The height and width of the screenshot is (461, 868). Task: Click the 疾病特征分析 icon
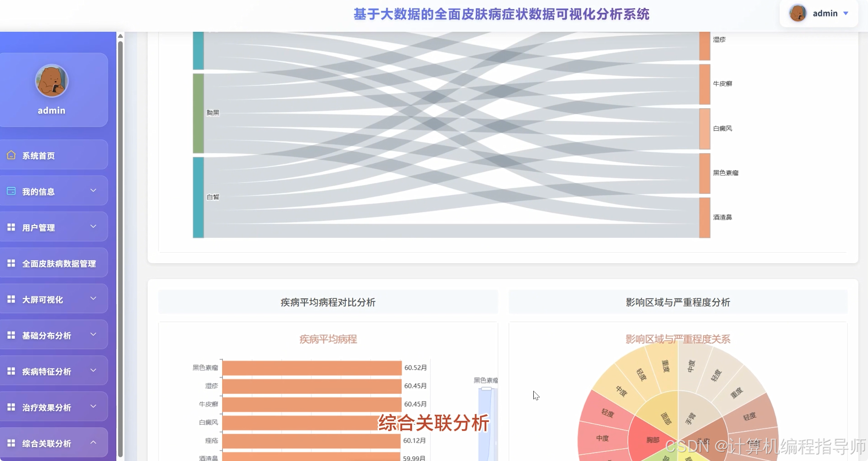coord(11,371)
